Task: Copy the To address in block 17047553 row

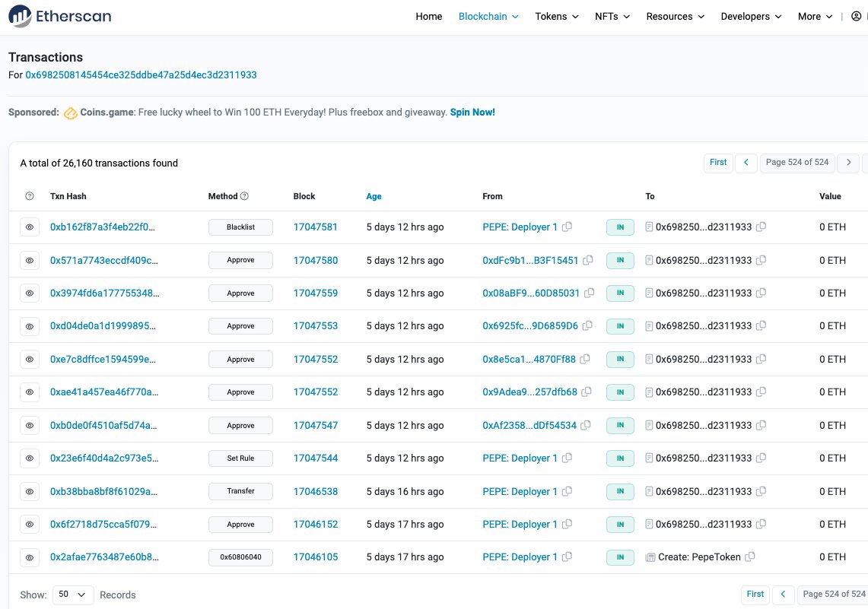Action: point(761,326)
